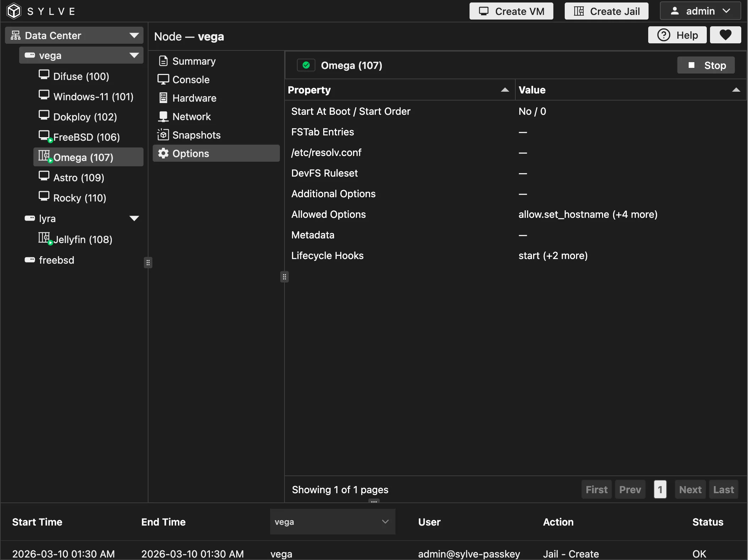
Task: Collapse the vega node expander
Action: click(x=134, y=55)
